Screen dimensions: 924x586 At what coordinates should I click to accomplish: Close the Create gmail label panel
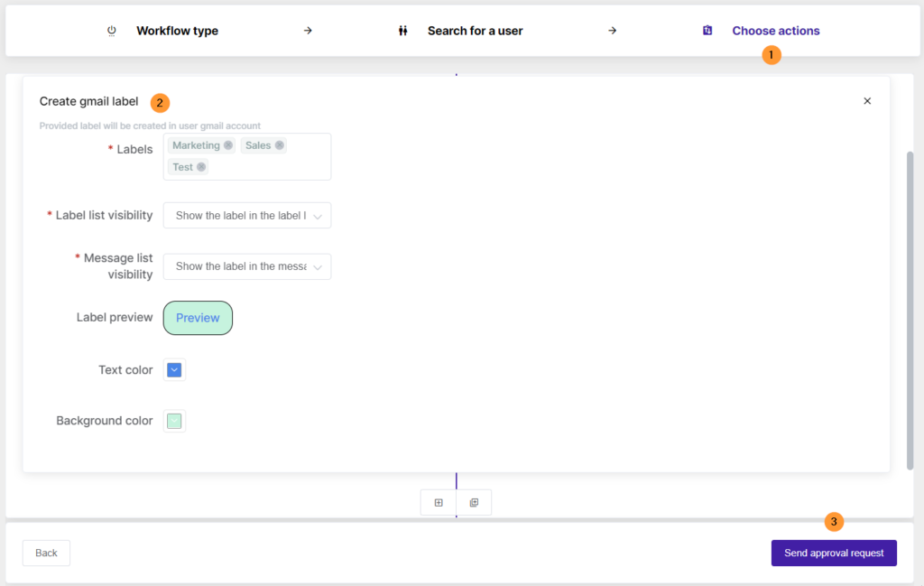(x=867, y=101)
